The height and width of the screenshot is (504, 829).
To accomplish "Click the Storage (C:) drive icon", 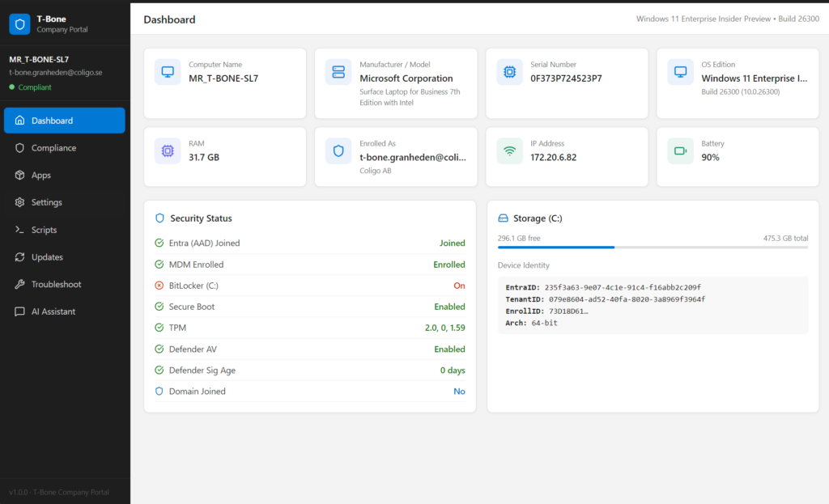I will (503, 218).
